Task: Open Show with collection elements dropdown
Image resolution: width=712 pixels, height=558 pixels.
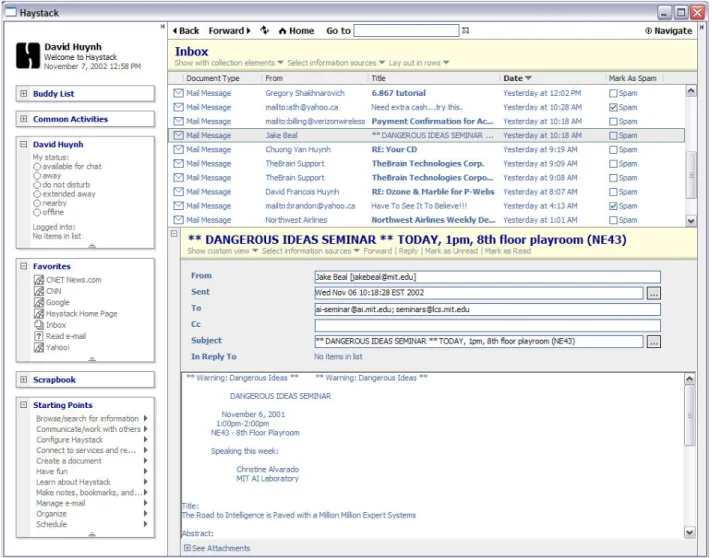Action: coord(229,63)
